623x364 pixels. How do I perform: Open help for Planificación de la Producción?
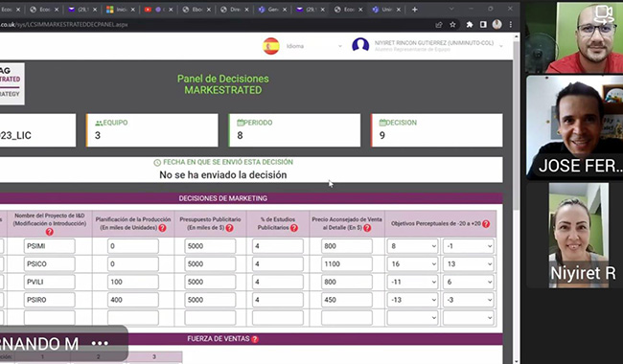click(x=163, y=228)
